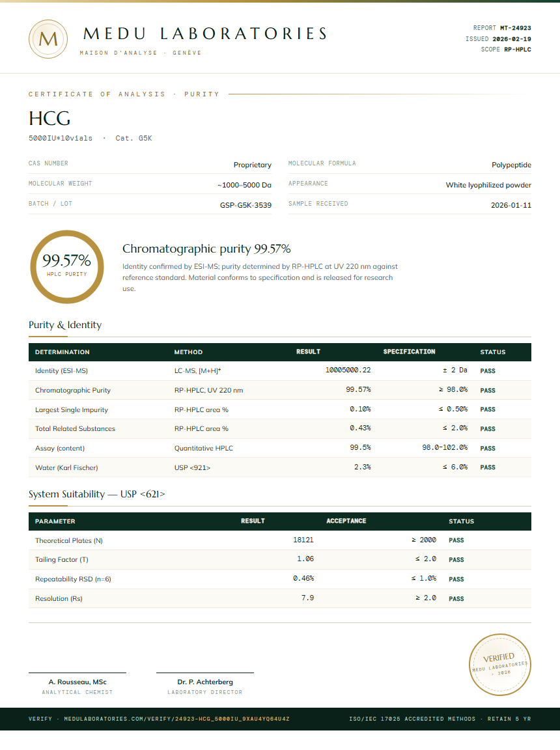Click the Chromatographic Purity row label
This screenshot has height=750, width=560.
pyautogui.click(x=73, y=391)
